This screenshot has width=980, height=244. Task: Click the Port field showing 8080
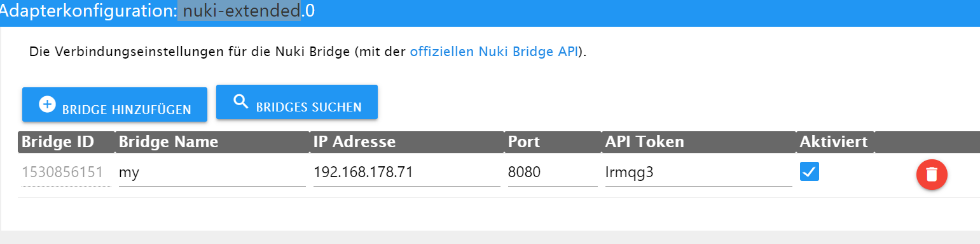click(x=553, y=173)
